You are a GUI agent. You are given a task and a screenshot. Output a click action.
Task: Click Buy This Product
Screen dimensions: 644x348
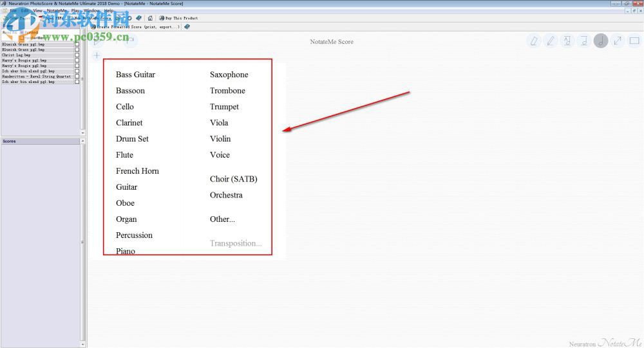click(178, 18)
